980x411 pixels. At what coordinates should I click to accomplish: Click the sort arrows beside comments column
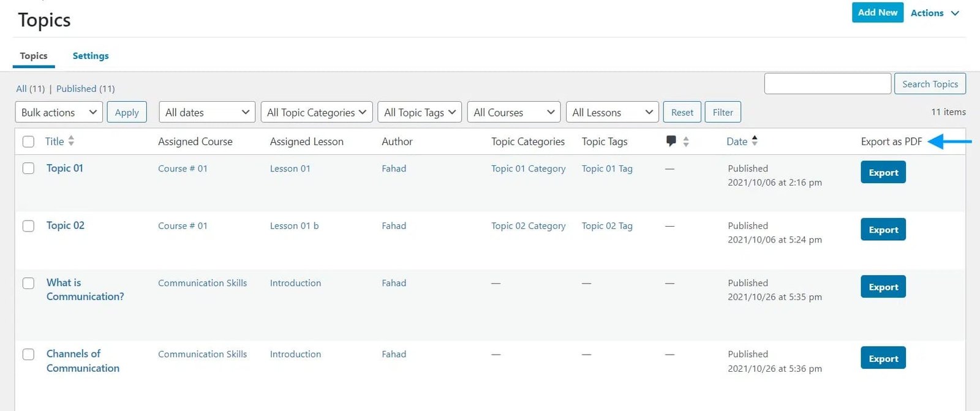(x=686, y=141)
